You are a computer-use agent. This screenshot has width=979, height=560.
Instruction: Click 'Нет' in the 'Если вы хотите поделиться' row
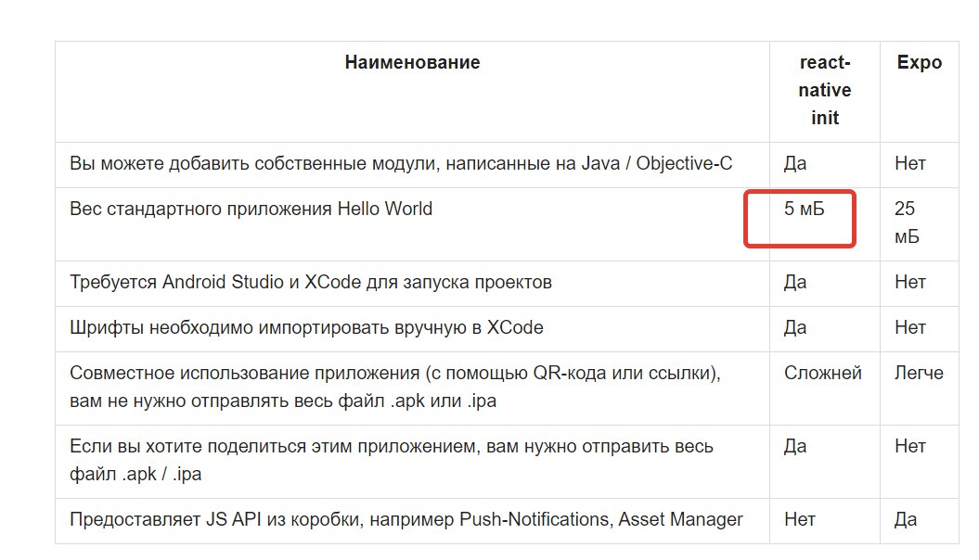click(909, 447)
